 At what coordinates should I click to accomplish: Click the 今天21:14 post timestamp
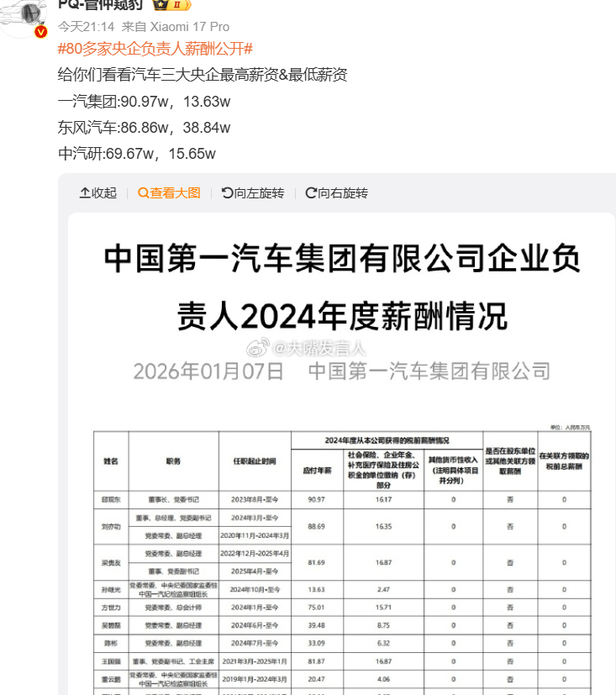(x=86, y=27)
